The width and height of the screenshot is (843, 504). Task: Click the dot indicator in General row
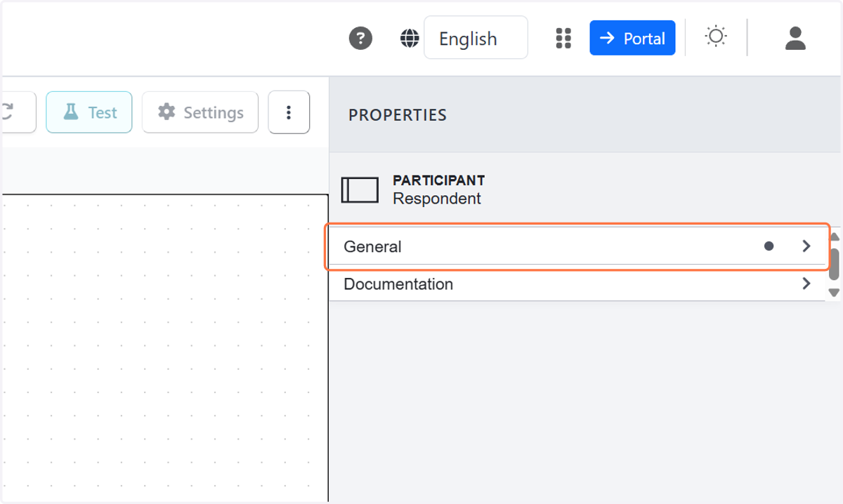coord(769,246)
